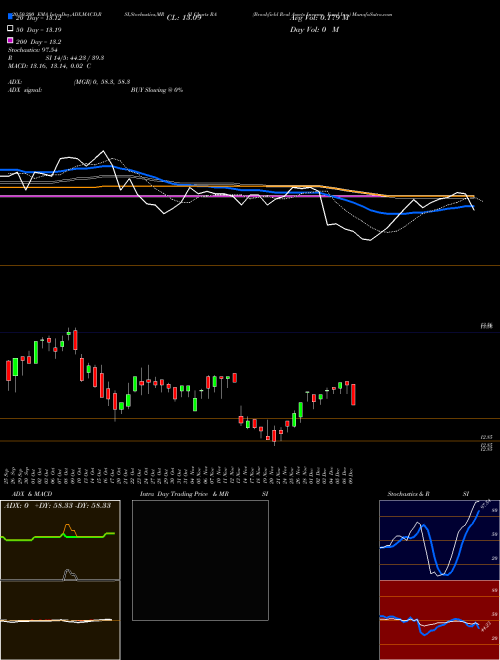The width and height of the screenshot is (500, 660).
Task: Click the 12.85 price axis label
Action: (487, 437)
